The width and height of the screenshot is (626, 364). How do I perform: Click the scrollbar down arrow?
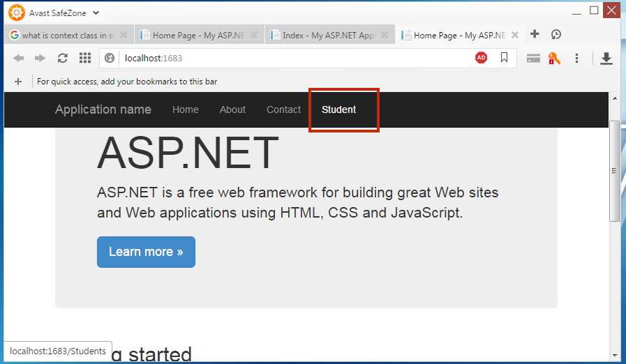click(614, 355)
